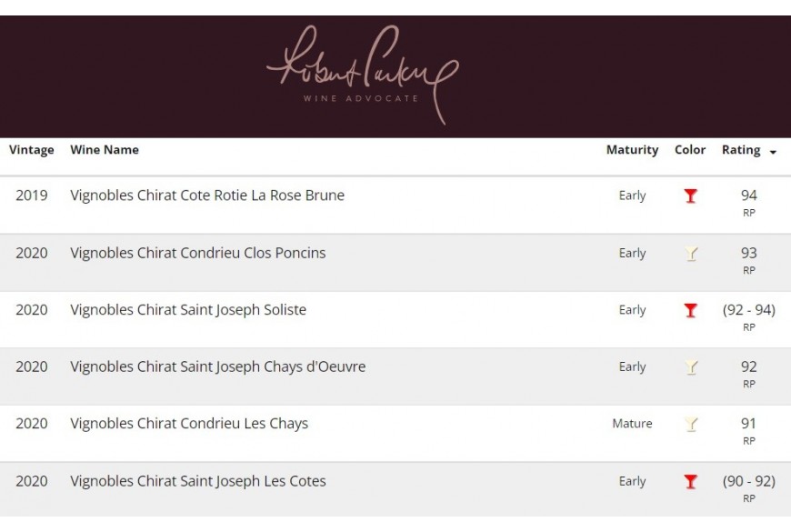Viewport: 791px width, 532px height.
Task: Click white wine glass icon for Chays d'Oeuvre
Action: pyautogui.click(x=691, y=367)
